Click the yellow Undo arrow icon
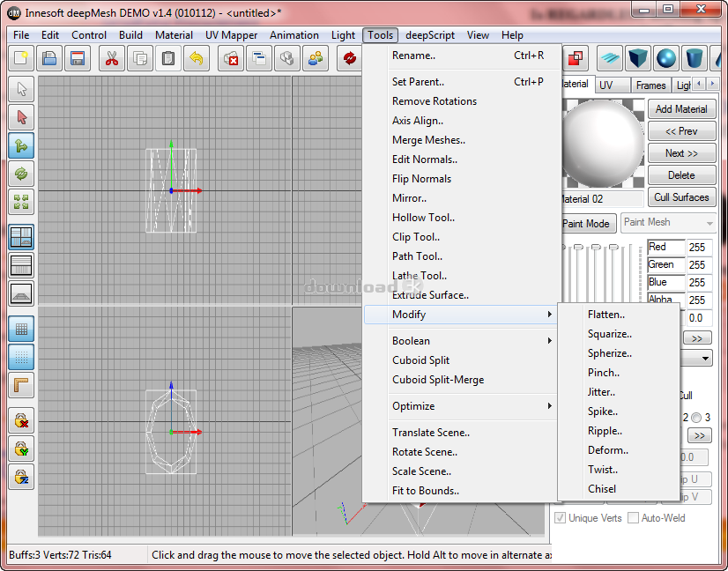Image resolution: width=728 pixels, height=571 pixels. (196, 58)
